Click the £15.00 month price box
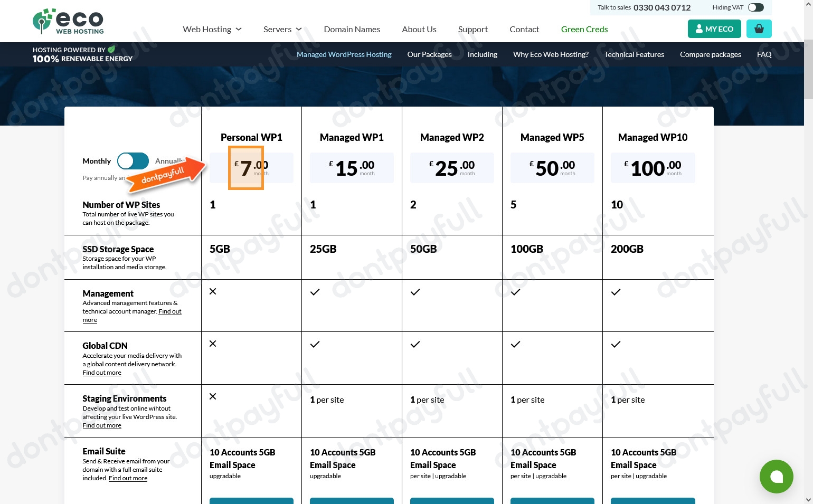Screen dimensions: 813x504 pyautogui.click(x=352, y=168)
